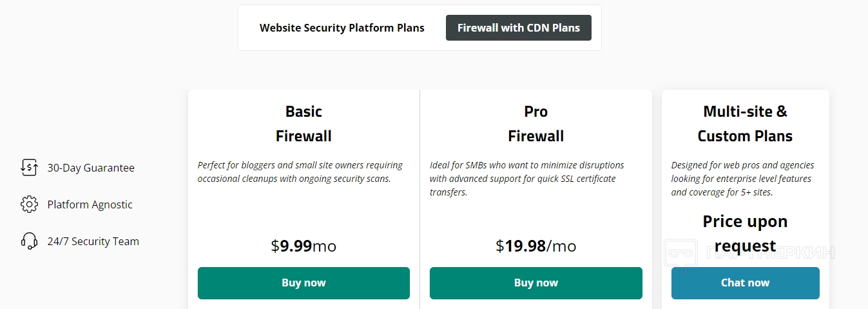Click the 30-Day Guarantee money-back icon
Viewport: 868px width, 309px height.
(29, 168)
